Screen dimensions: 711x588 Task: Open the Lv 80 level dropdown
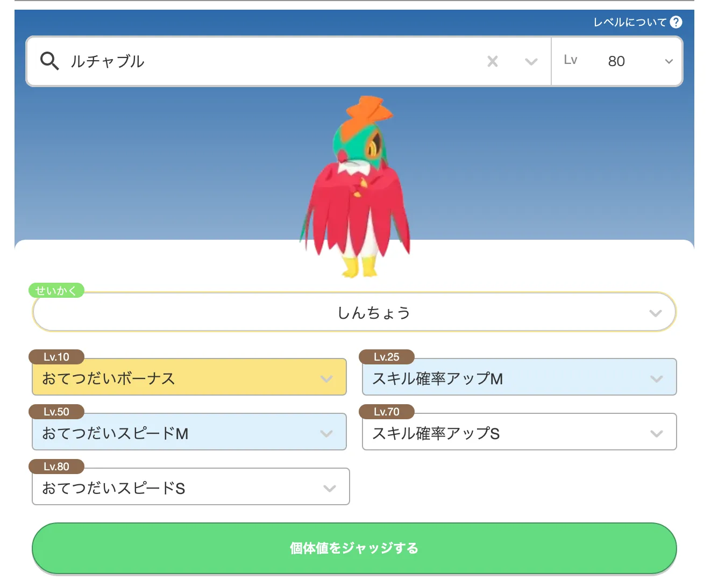point(617,61)
